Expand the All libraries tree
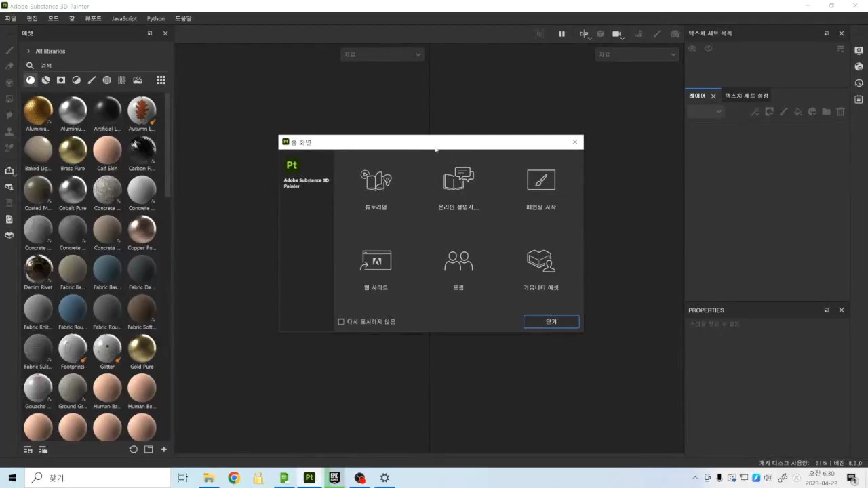 click(28, 52)
